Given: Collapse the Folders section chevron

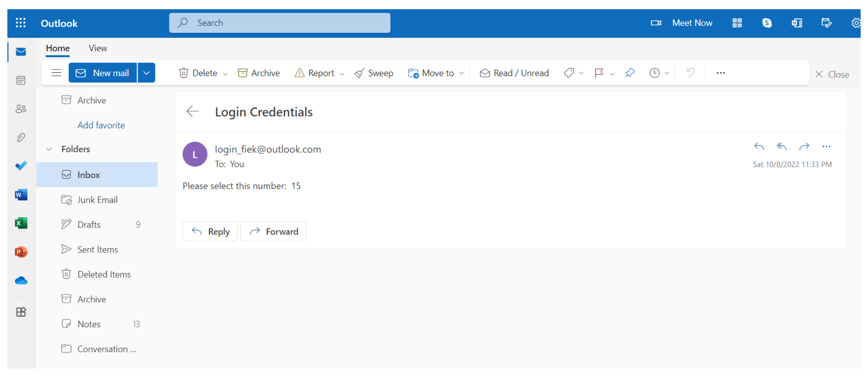Looking at the screenshot, I should (49, 149).
